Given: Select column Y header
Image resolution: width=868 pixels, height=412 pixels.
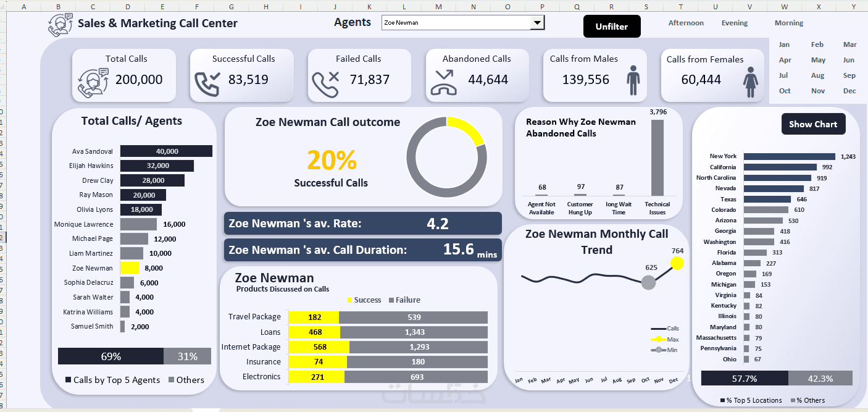Looking at the screenshot, I should [x=853, y=7].
